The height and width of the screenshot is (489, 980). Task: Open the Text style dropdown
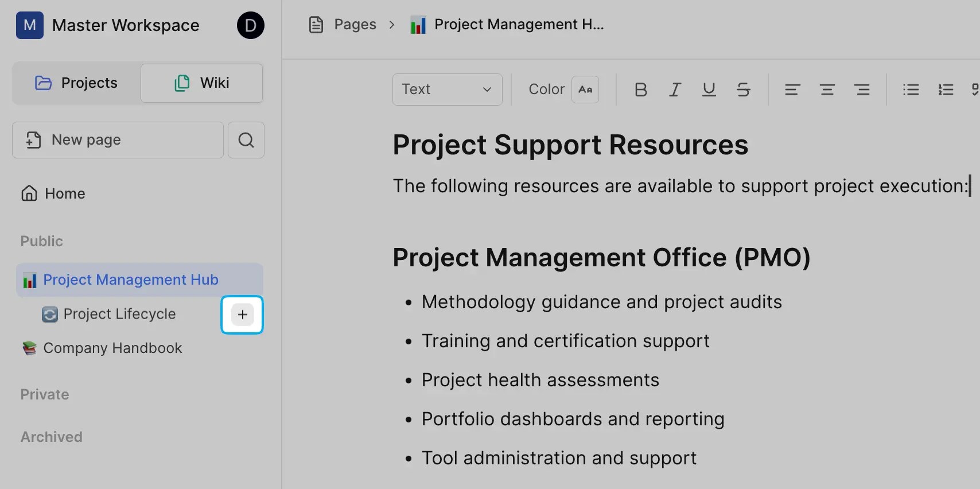[x=447, y=90]
